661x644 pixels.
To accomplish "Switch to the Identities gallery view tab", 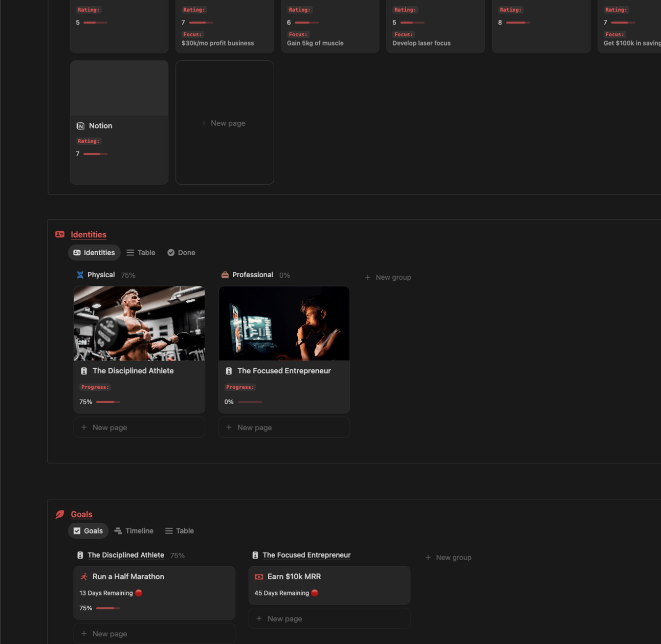I will point(94,253).
